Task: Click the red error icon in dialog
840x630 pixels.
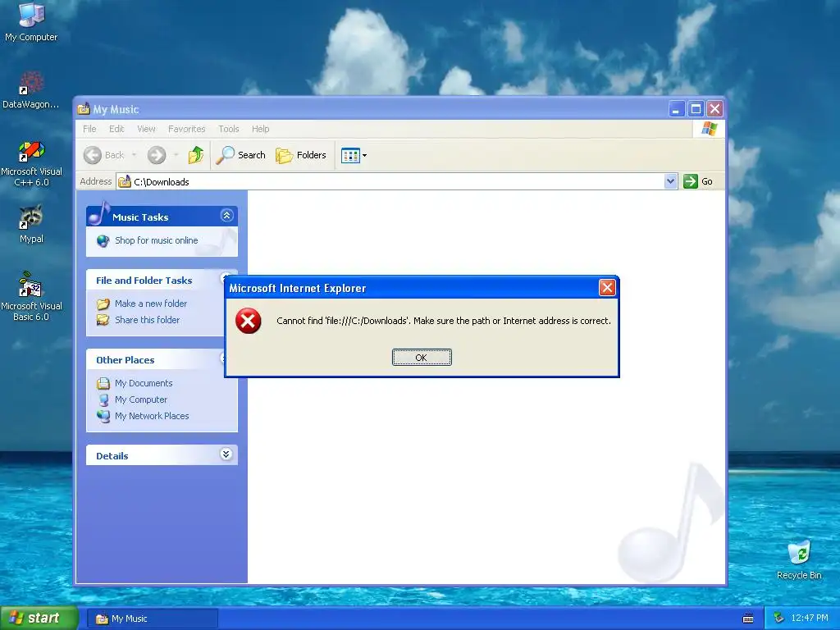Action: (x=248, y=321)
